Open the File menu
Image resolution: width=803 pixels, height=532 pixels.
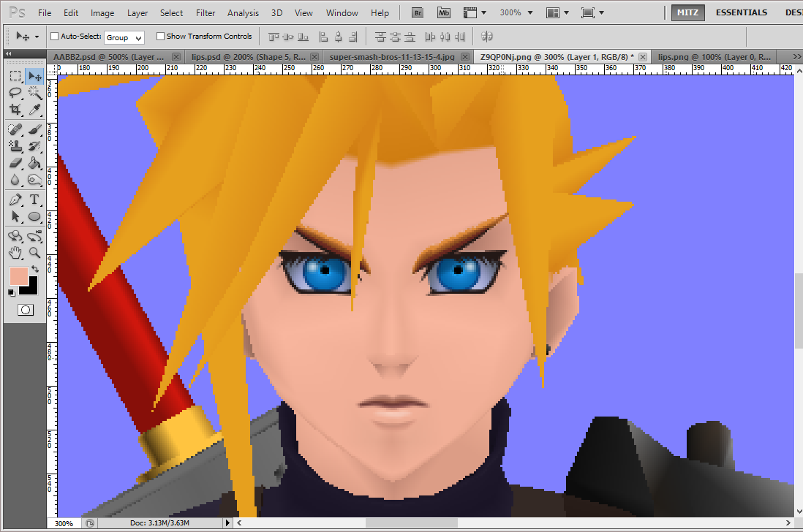click(x=45, y=13)
